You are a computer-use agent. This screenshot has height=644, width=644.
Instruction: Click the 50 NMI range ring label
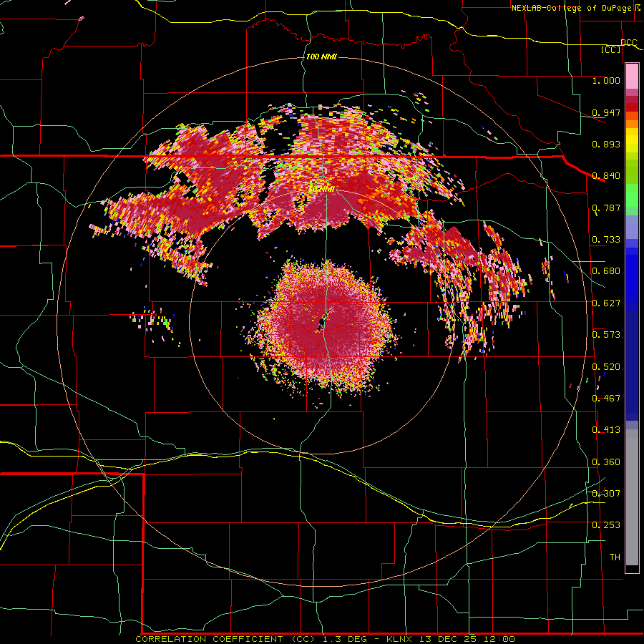(321, 189)
